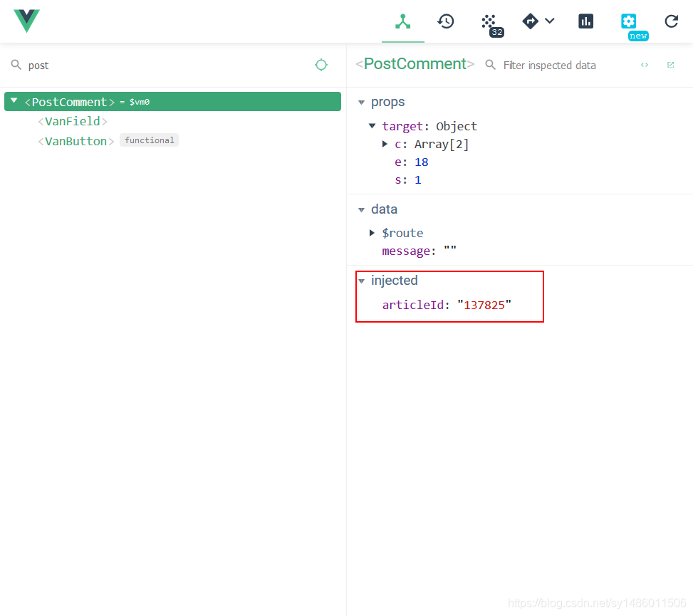
Task: Click the e: 18 value
Action: 421,162
